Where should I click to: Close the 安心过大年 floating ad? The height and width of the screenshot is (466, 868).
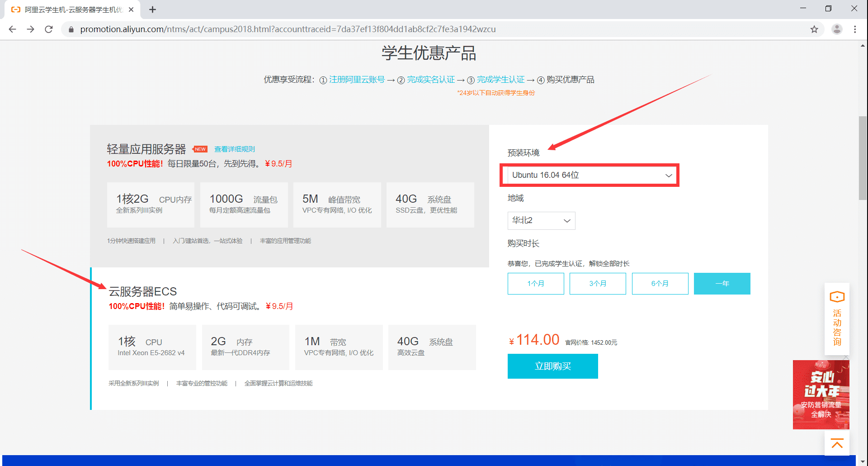click(x=846, y=357)
